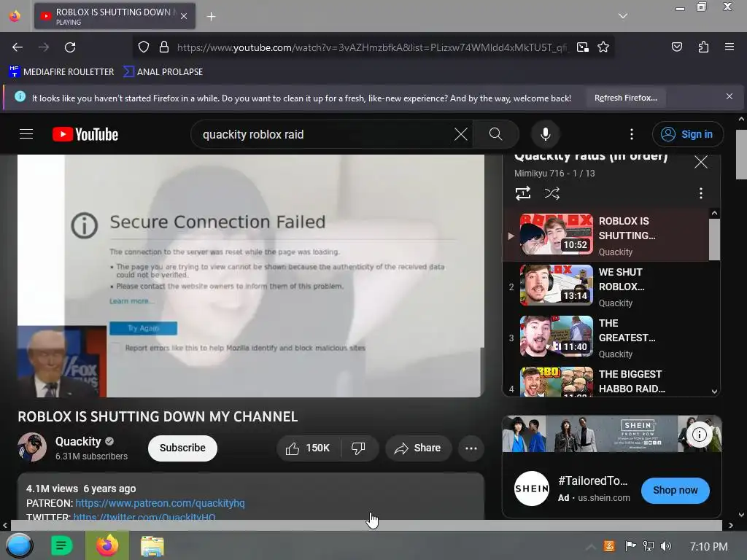Open the Quackity channel avatar
The image size is (747, 560).
click(x=32, y=447)
